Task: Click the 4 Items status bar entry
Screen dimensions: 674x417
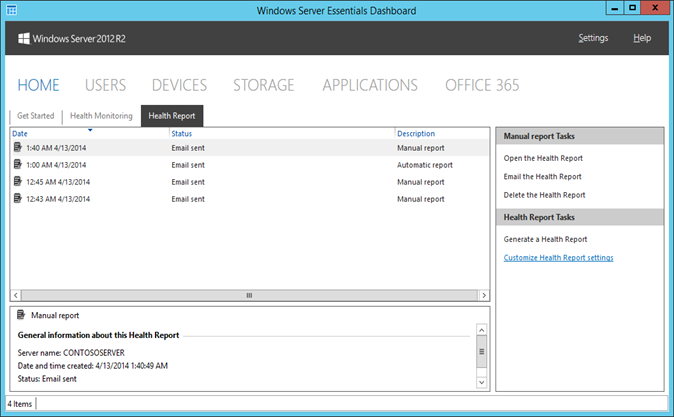Action: click(x=20, y=404)
